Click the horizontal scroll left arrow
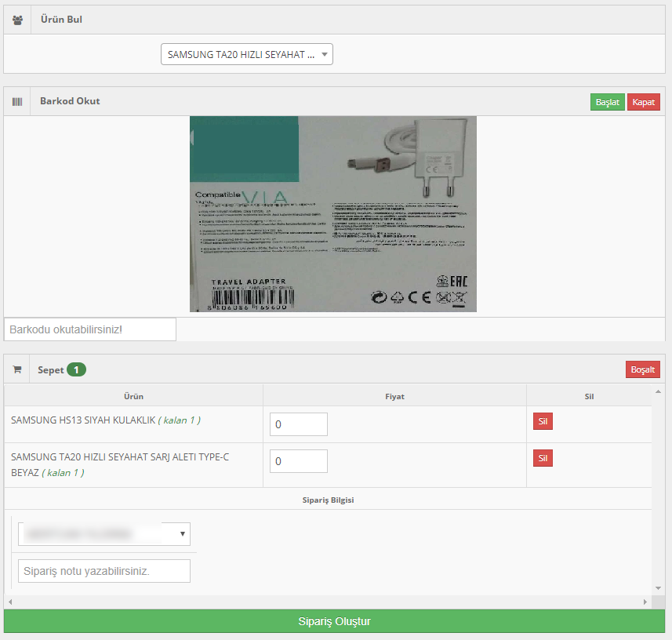 (x=10, y=602)
